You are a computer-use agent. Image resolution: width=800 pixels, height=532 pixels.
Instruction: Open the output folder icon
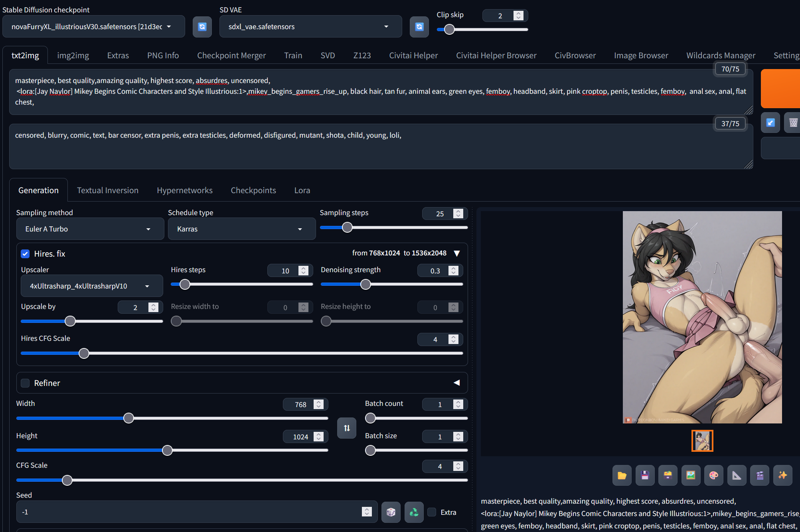click(622, 475)
